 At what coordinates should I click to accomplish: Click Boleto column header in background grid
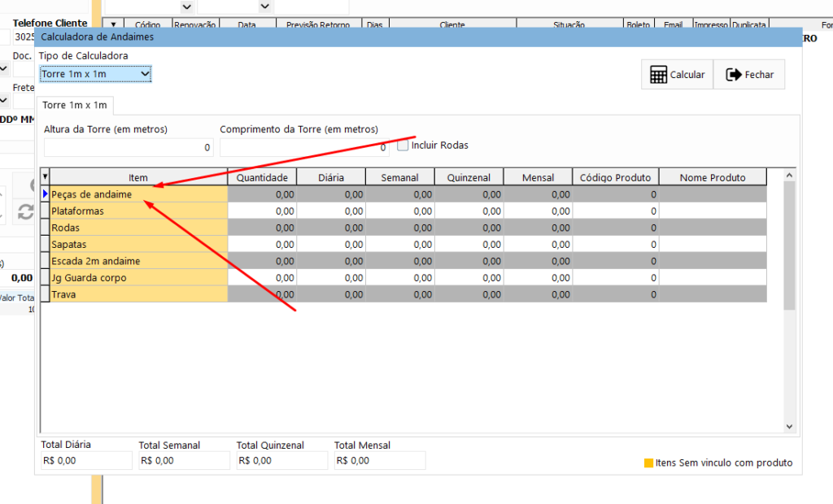(639, 24)
